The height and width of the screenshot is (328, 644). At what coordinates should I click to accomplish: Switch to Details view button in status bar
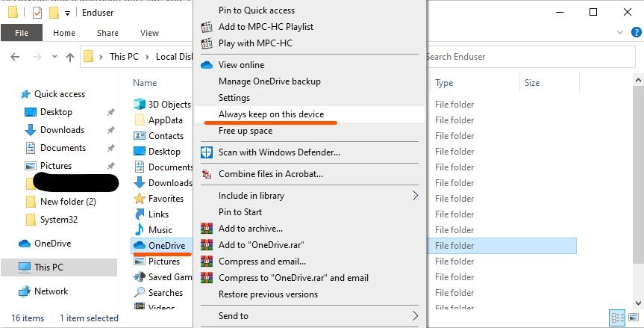click(618, 318)
